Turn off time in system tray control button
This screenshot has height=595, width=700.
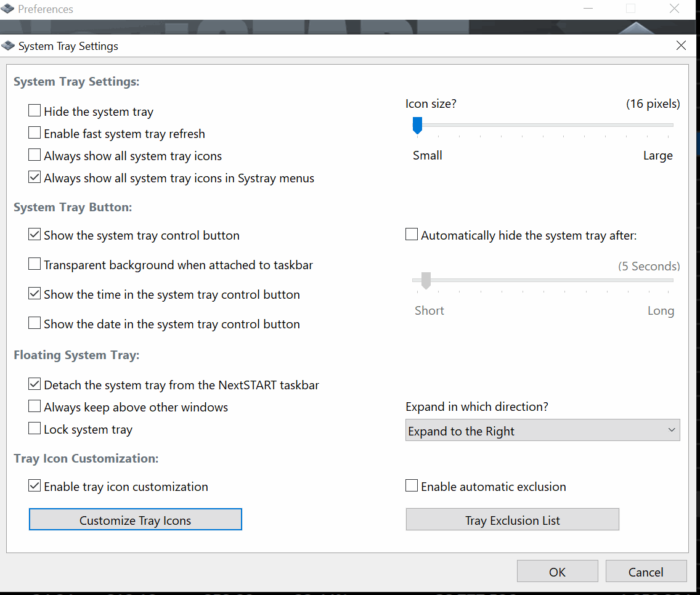pos(35,294)
